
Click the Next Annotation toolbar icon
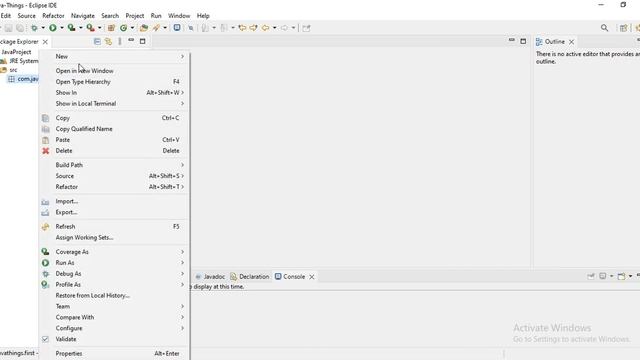click(x=205, y=28)
